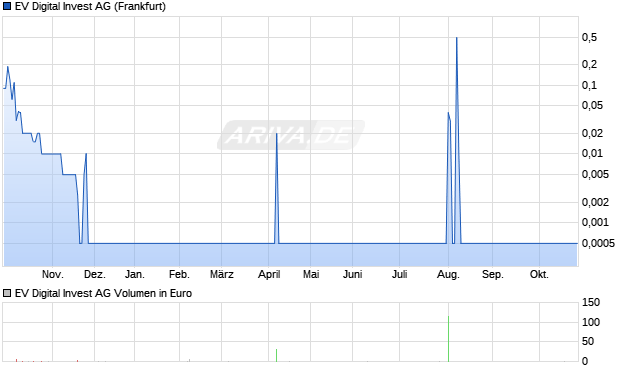This screenshot has width=620, height=371.
Task: Click the 'Sep.' month label
Action: (493, 274)
